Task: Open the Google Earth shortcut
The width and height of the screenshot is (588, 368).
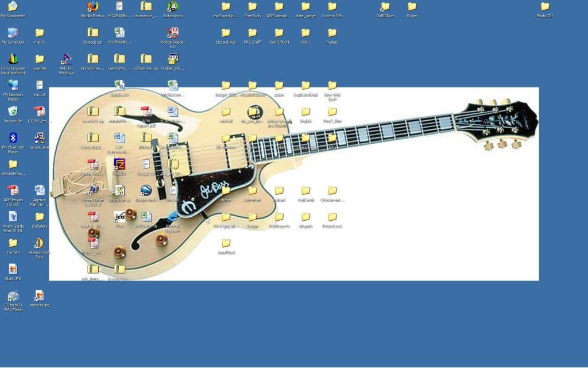Action: (x=146, y=191)
